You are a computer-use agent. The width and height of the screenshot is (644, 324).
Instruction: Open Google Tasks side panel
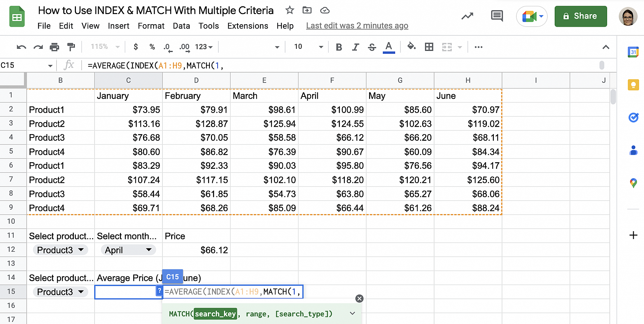(x=633, y=117)
